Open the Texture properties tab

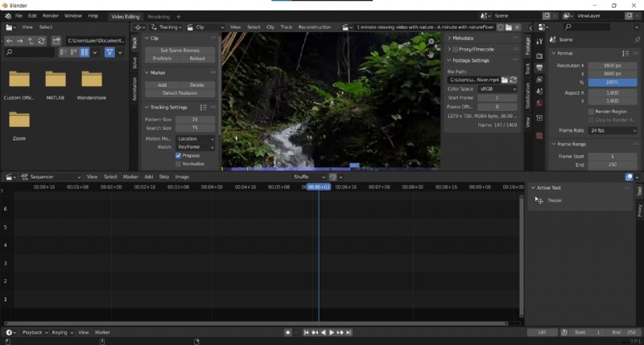(x=539, y=135)
